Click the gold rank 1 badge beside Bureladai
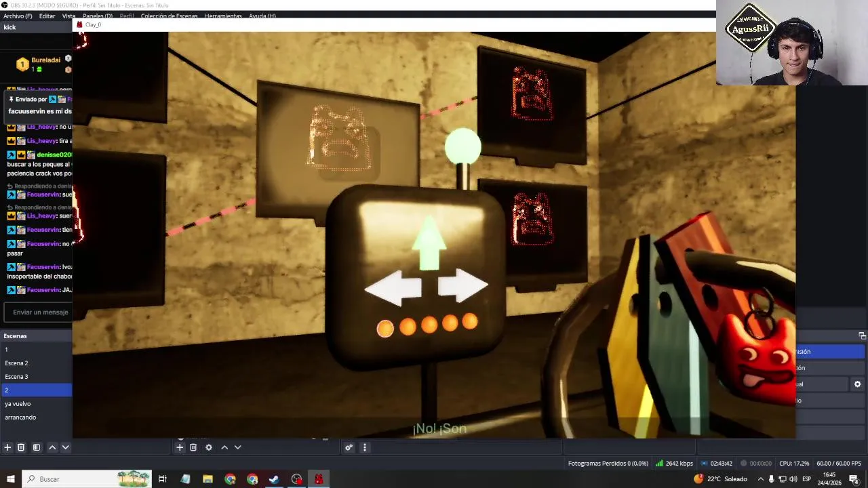 [22, 64]
